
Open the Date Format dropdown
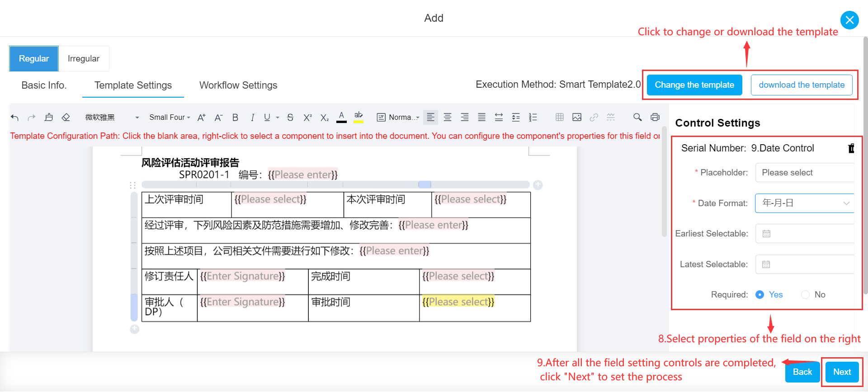805,203
